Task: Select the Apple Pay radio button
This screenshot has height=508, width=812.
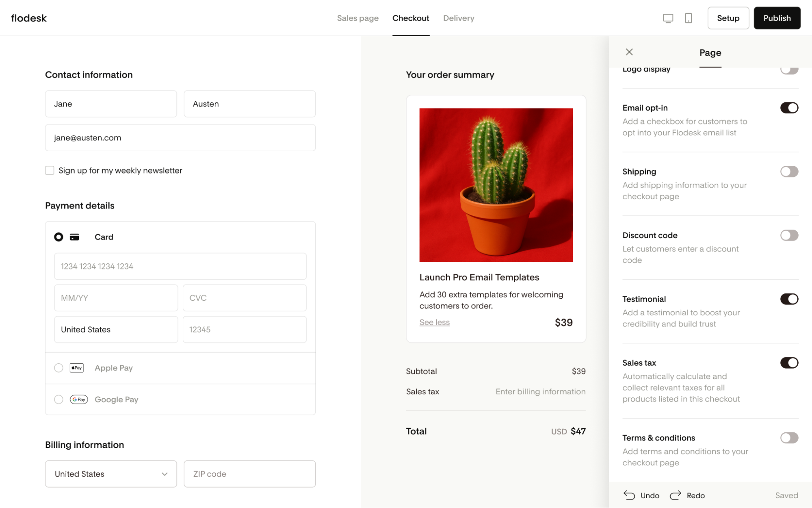Action: pyautogui.click(x=58, y=368)
